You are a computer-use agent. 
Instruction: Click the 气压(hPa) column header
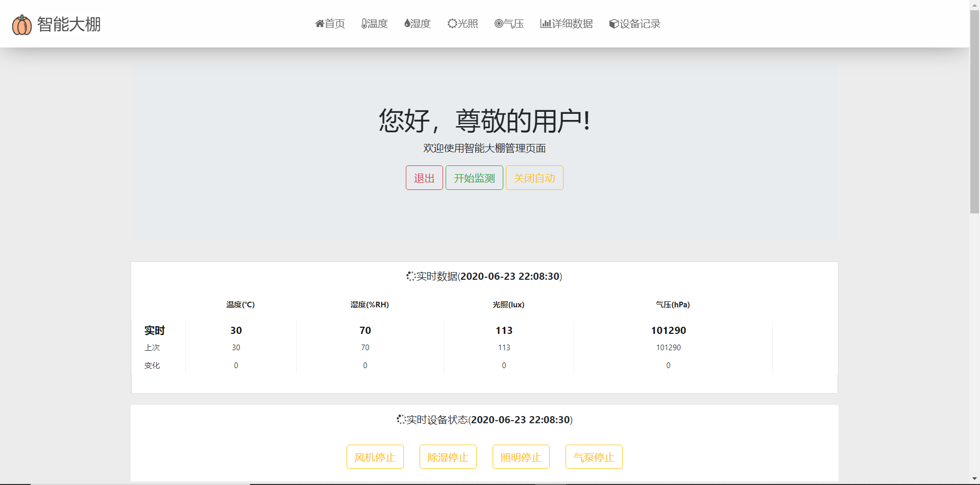[x=673, y=305]
